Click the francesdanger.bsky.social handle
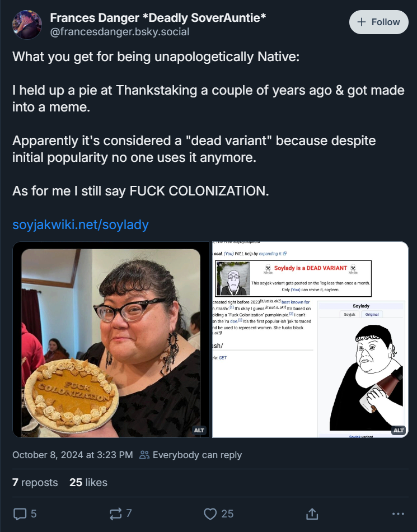The image size is (417, 532). coord(120,32)
